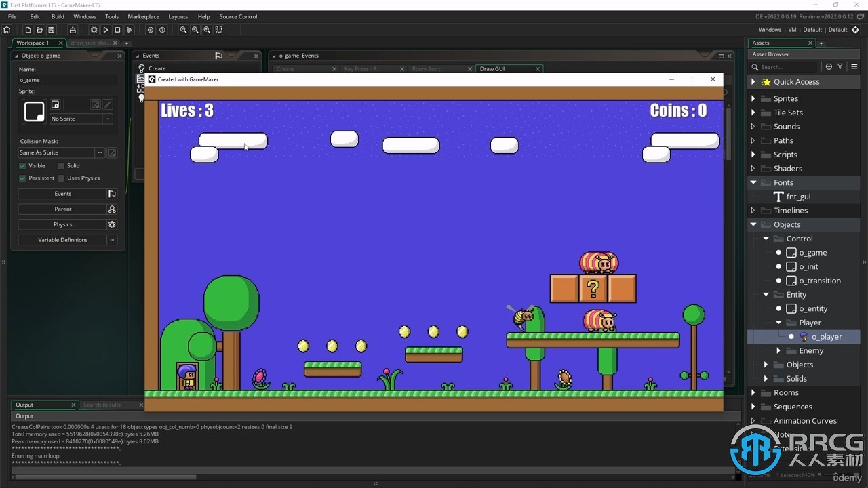Open the collision mask ellipsis selector
Viewport: 868px width, 488px height.
pyautogui.click(x=100, y=152)
